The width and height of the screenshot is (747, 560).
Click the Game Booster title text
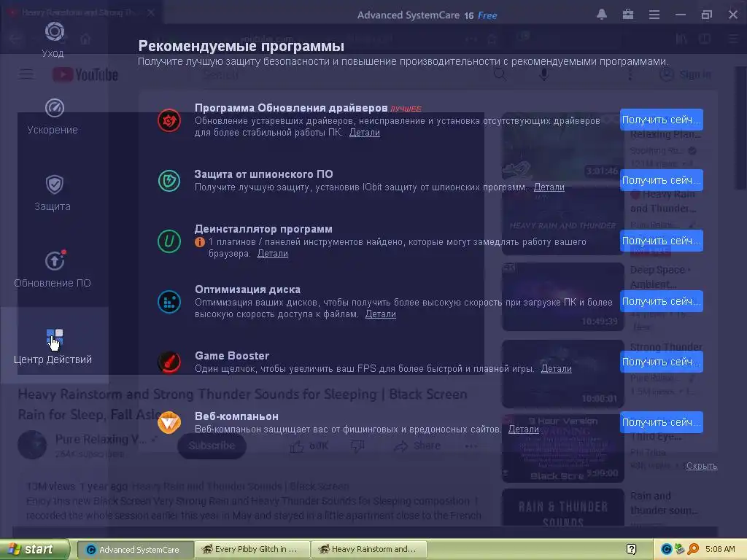click(x=232, y=356)
